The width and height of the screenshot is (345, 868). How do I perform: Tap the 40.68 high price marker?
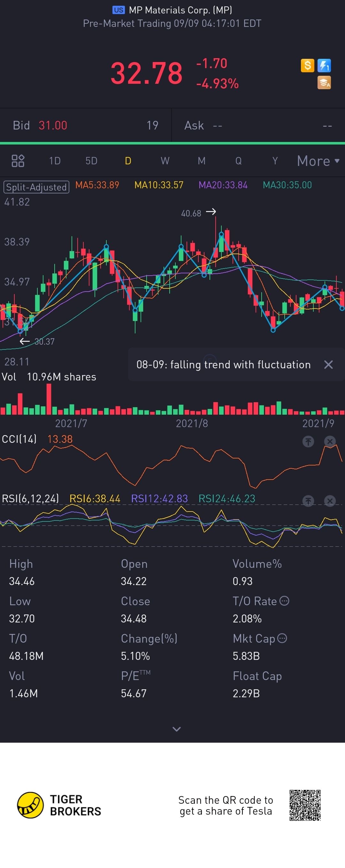(191, 213)
